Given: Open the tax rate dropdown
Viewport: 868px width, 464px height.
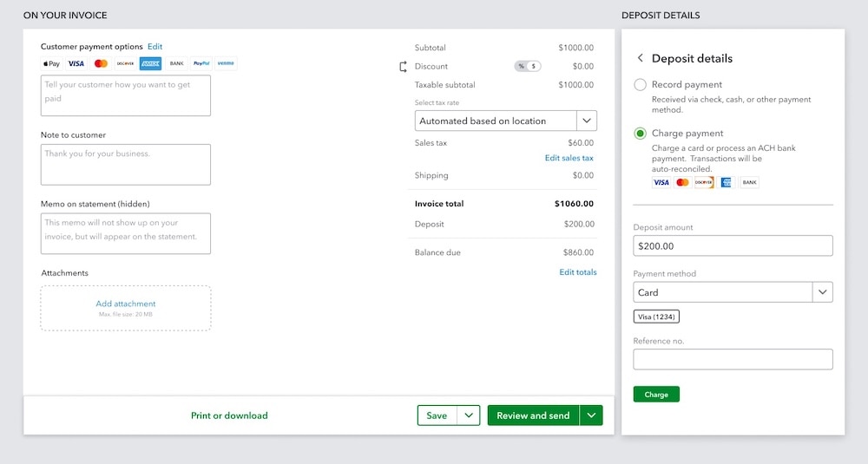Looking at the screenshot, I should tap(587, 121).
